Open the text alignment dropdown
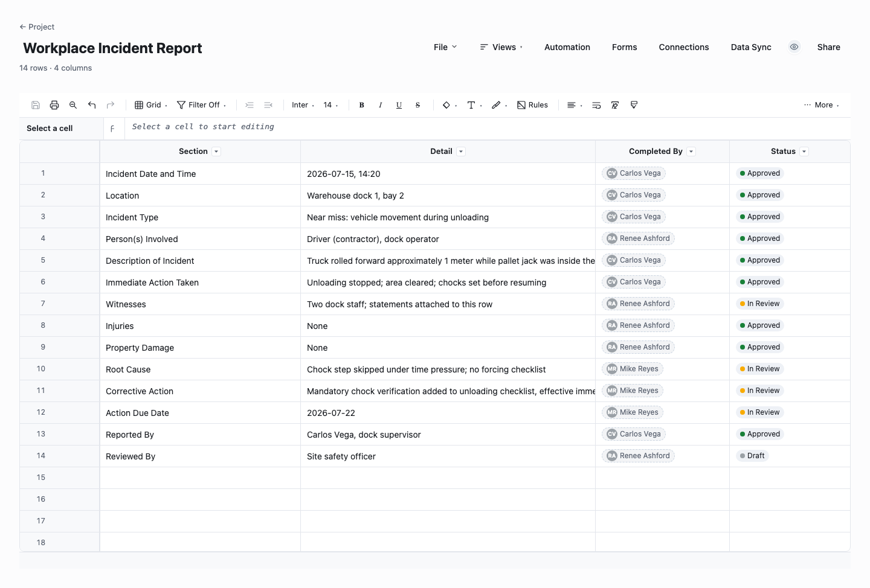This screenshot has height=588, width=870. coord(575,105)
